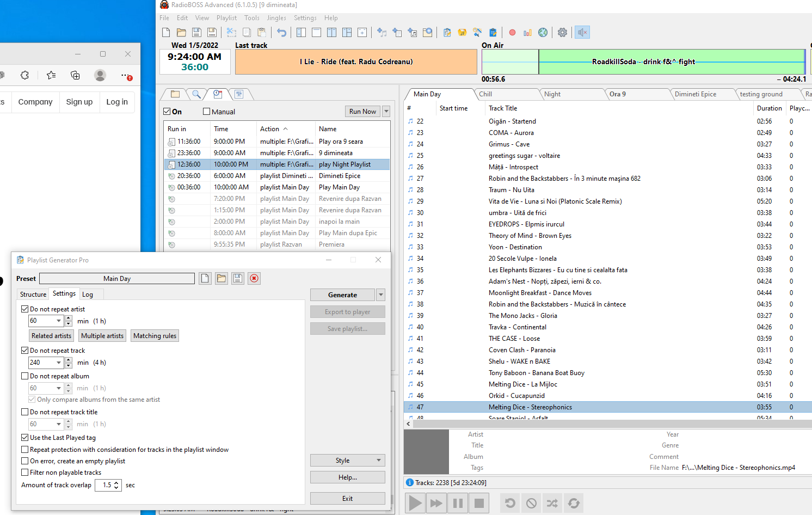
Task: Toggle Use the Last Played tag
Action: click(x=25, y=438)
